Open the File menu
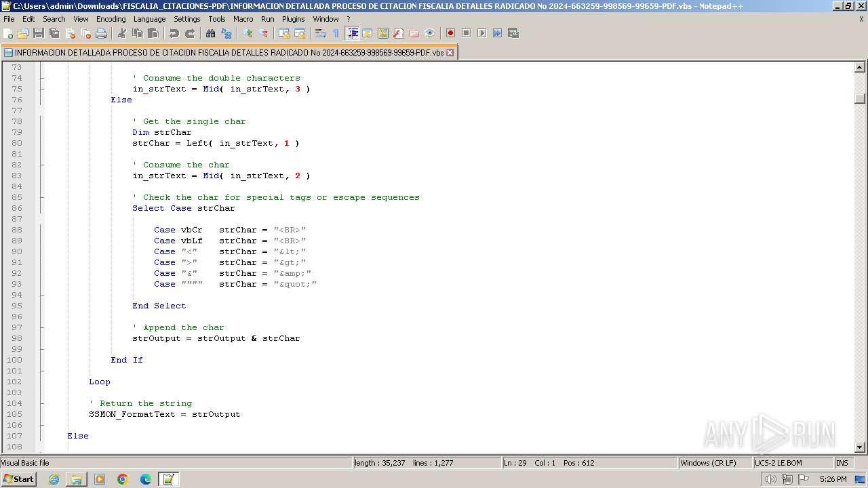Image resolution: width=868 pixels, height=488 pixels. 9,19
